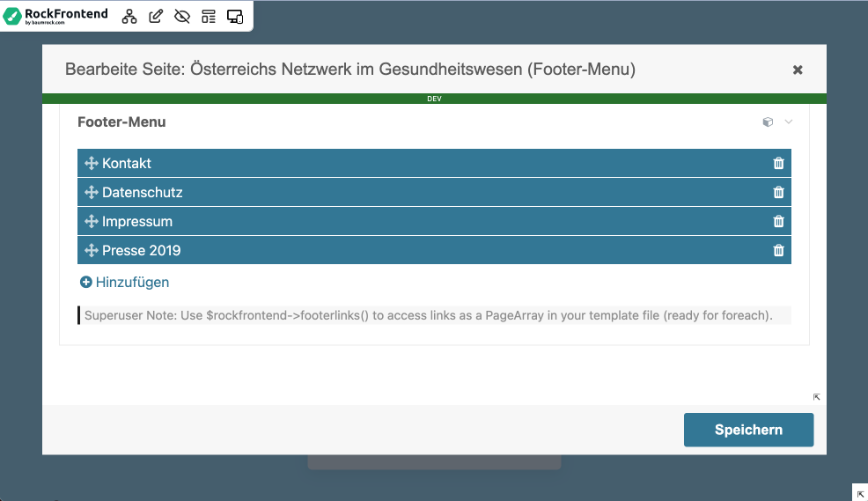Click the Footer-Menu field header
The width and height of the screenshot is (868, 501).
[x=121, y=122]
